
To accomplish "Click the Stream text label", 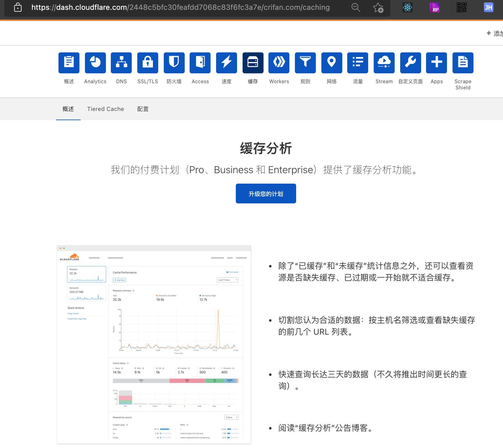I will click(384, 81).
